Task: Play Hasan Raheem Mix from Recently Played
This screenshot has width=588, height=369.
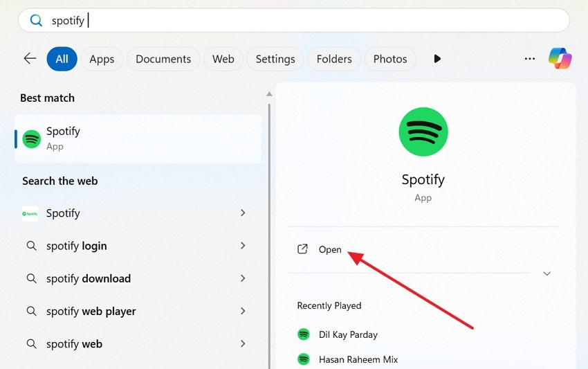Action: [x=358, y=359]
